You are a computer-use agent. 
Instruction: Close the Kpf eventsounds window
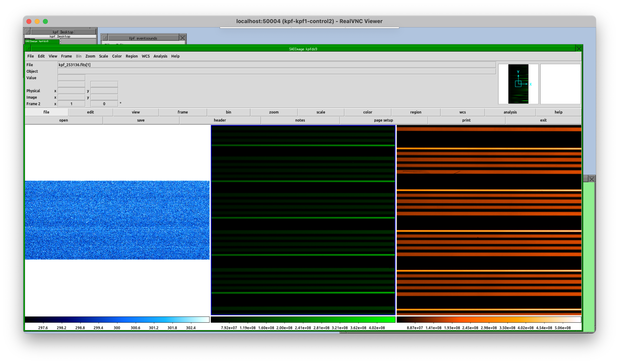(x=182, y=38)
